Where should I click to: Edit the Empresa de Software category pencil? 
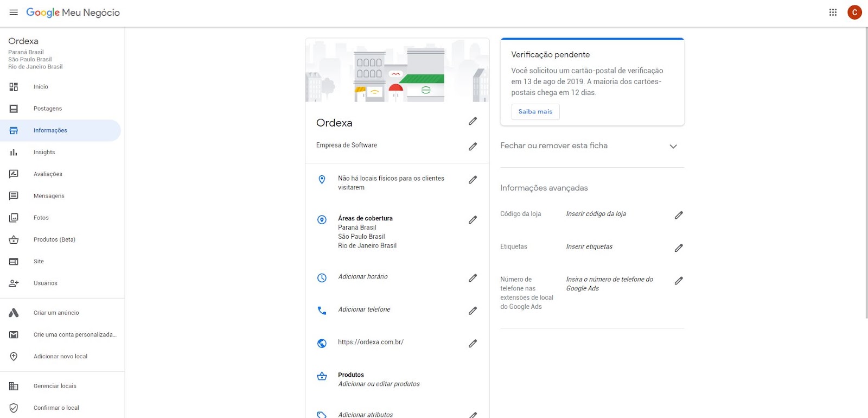(x=473, y=147)
